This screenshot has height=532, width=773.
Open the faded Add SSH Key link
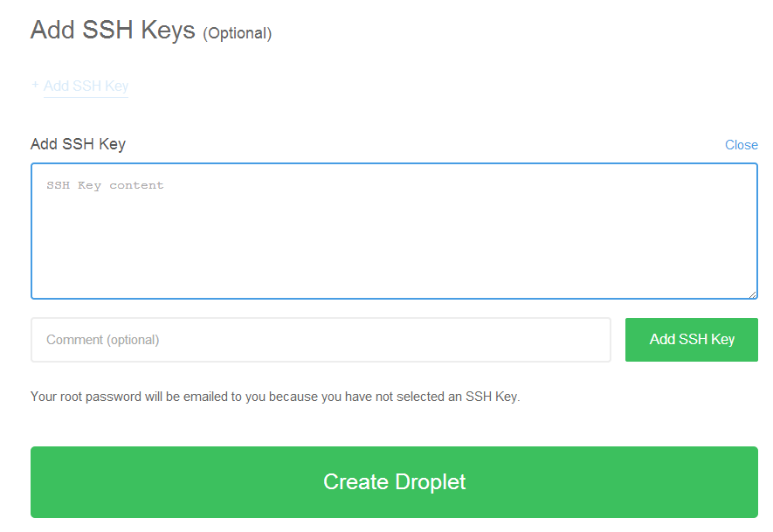pos(86,86)
